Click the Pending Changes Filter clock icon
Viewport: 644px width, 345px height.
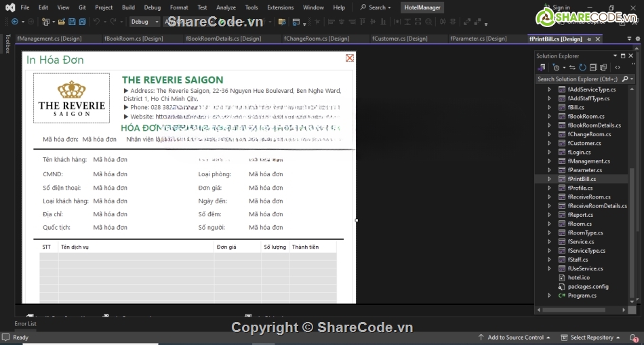tap(557, 67)
